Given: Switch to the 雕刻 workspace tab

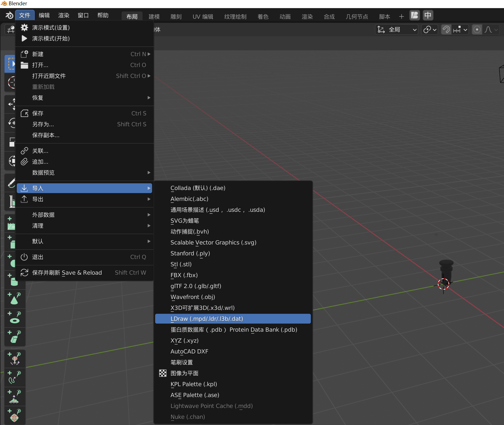Looking at the screenshot, I should (176, 17).
